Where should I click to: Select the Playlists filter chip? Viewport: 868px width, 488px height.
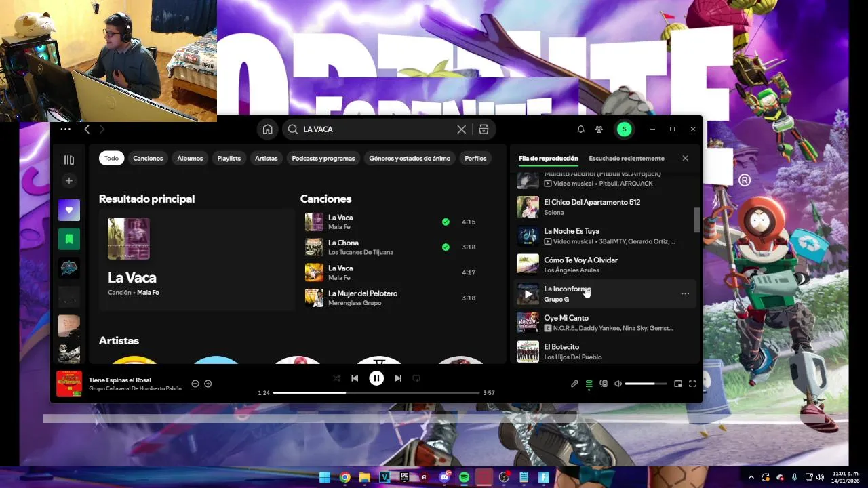coord(229,159)
